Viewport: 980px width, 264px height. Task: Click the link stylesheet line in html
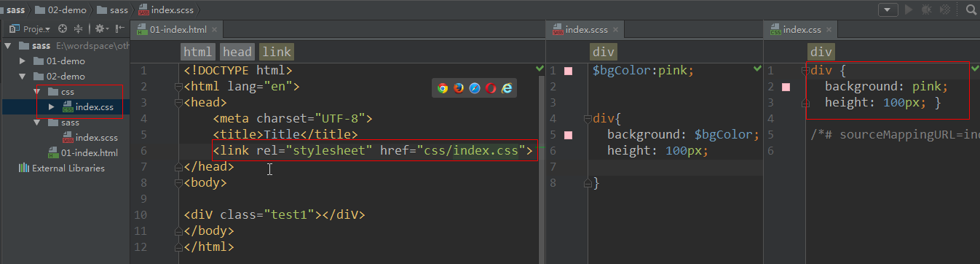tap(373, 151)
